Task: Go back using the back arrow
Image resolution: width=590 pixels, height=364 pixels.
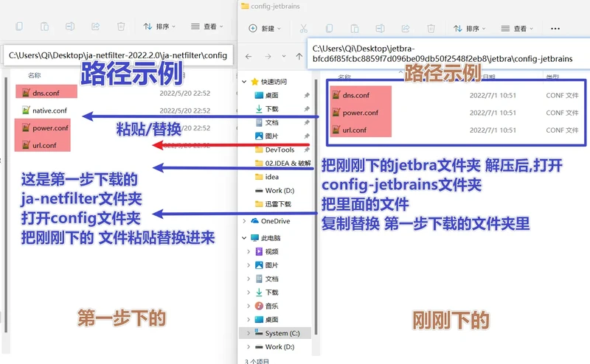Action: pos(249,56)
